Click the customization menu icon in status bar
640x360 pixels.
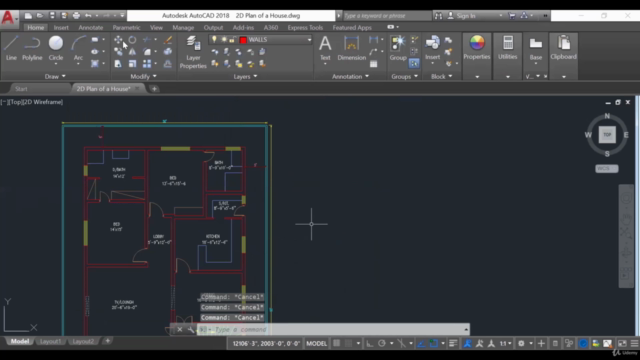point(634,343)
